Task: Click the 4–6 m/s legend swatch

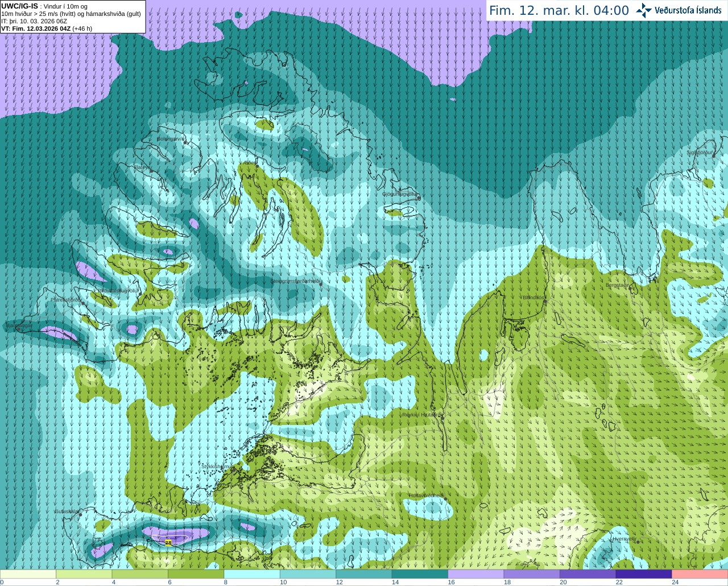Action: click(140, 574)
